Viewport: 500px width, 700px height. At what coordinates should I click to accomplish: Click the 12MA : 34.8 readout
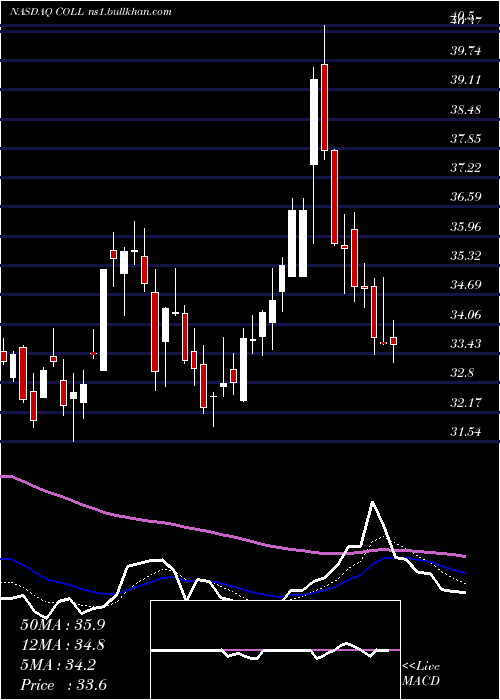click(62, 645)
